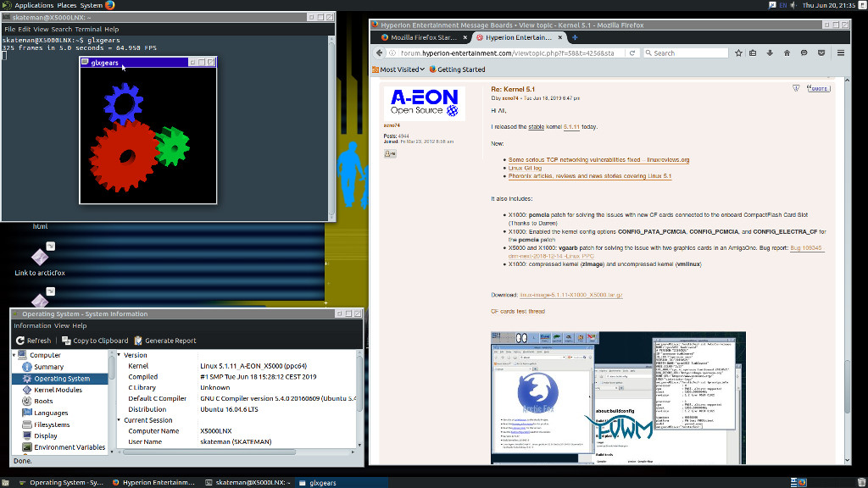This screenshot has width=868, height=488.
Task: Open the CF cards test thread link
Action: (x=518, y=312)
